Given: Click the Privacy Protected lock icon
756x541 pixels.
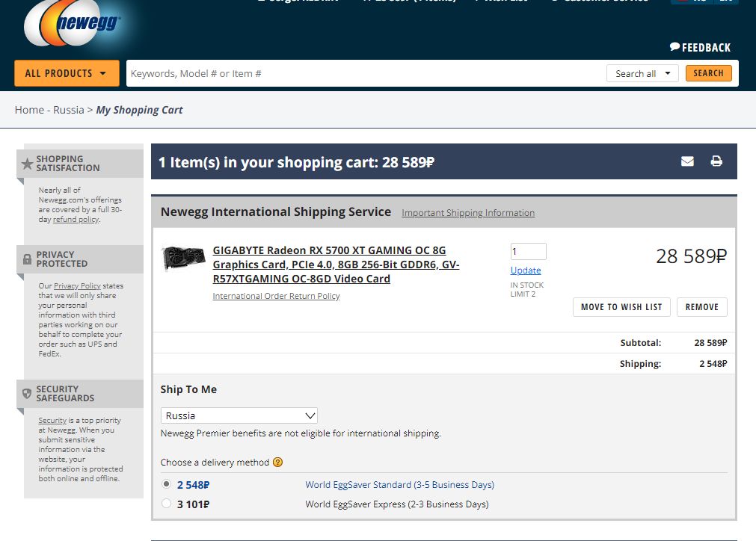Looking at the screenshot, I should click(28, 259).
